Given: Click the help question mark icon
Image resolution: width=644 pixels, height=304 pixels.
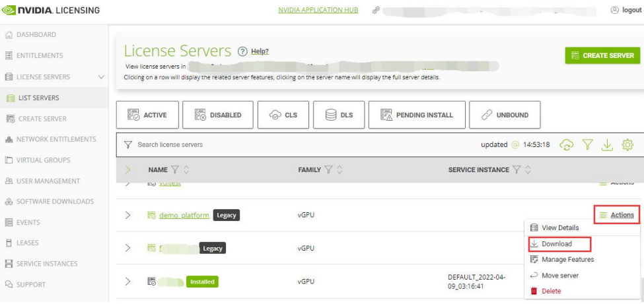Looking at the screenshot, I should [242, 51].
